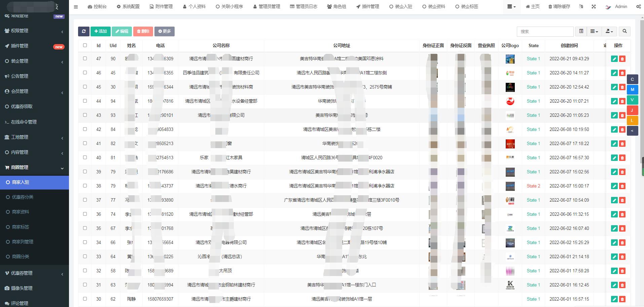The height and width of the screenshot is (307, 644).
Task: Click red delete icon for row Id 46
Action: click(x=622, y=73)
